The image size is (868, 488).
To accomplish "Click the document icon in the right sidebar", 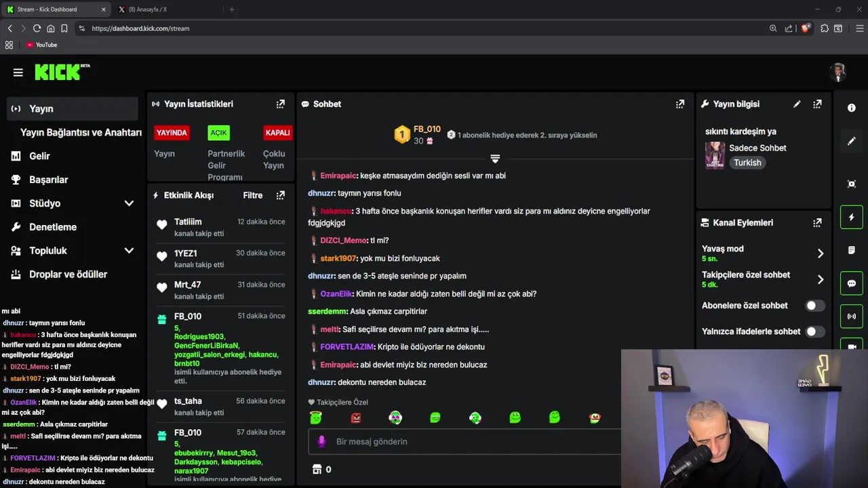I will [x=852, y=250].
